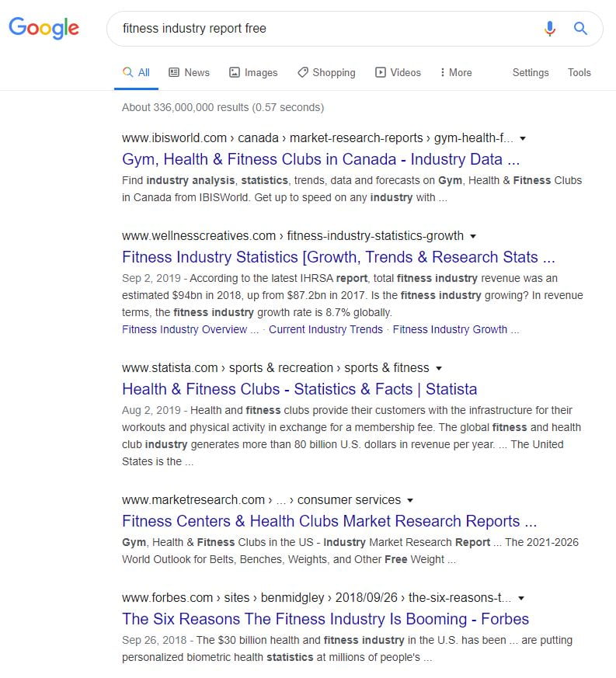Expand dropdown arrow next to statista.com URL

[x=439, y=368]
